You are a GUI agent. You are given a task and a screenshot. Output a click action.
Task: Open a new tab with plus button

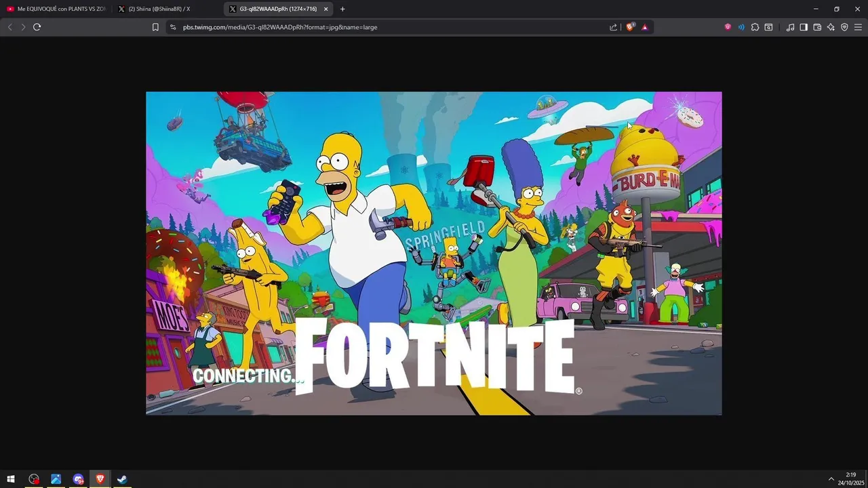click(342, 9)
